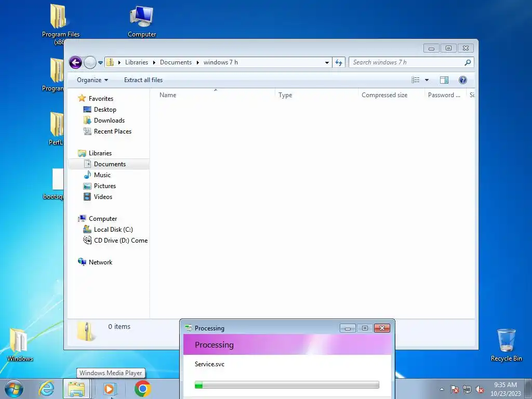Toggle the preview pane button
Image resolution: width=532 pixels, height=399 pixels.
pyautogui.click(x=444, y=80)
